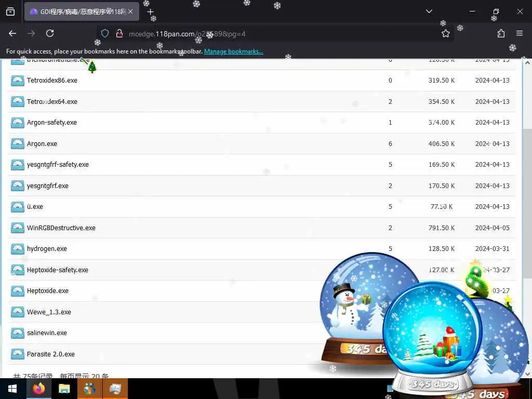Open a new browser tab
Viewport: 532px width, 399px height.
tap(150, 11)
